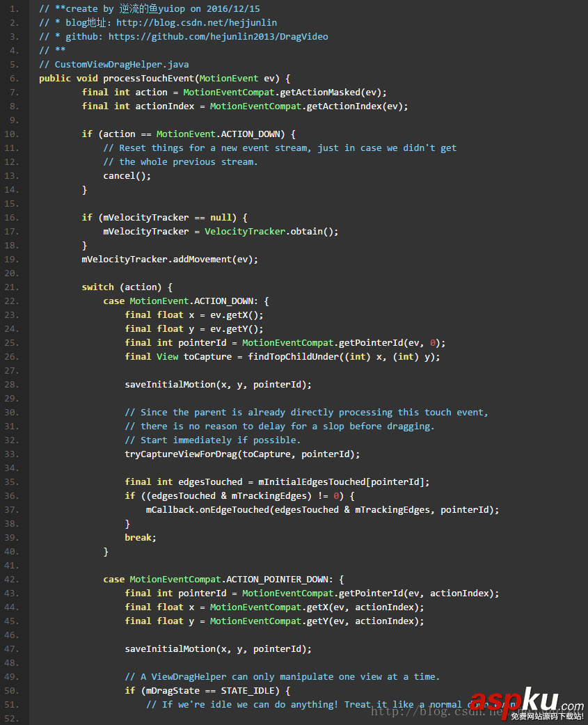Click mCallback.onEdgeTouched method call

coord(207,509)
